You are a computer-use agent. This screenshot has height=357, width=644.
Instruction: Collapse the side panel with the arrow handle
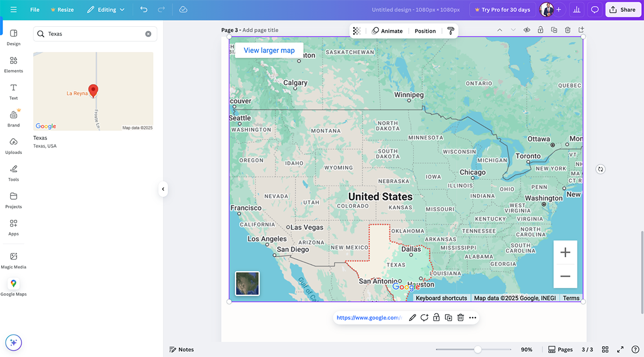[163, 189]
